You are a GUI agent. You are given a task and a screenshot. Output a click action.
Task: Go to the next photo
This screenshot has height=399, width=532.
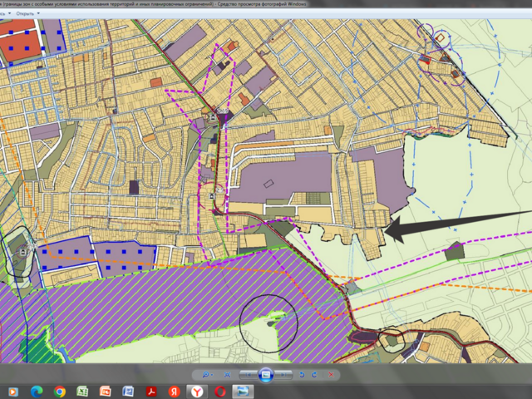point(285,375)
